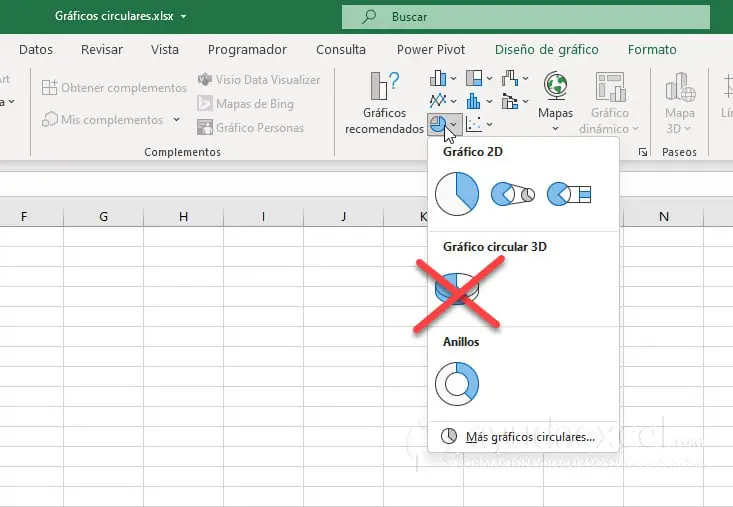
Task: Click Más gráficos circulares link
Action: click(x=529, y=437)
